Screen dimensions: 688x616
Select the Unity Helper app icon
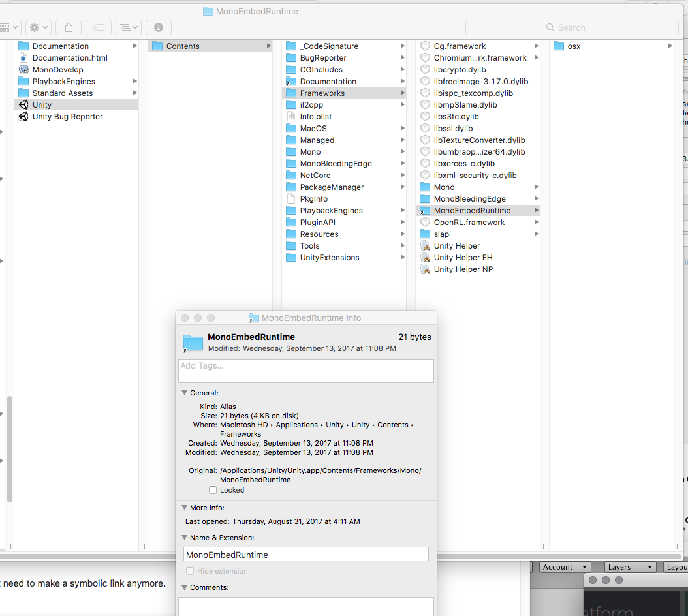425,246
